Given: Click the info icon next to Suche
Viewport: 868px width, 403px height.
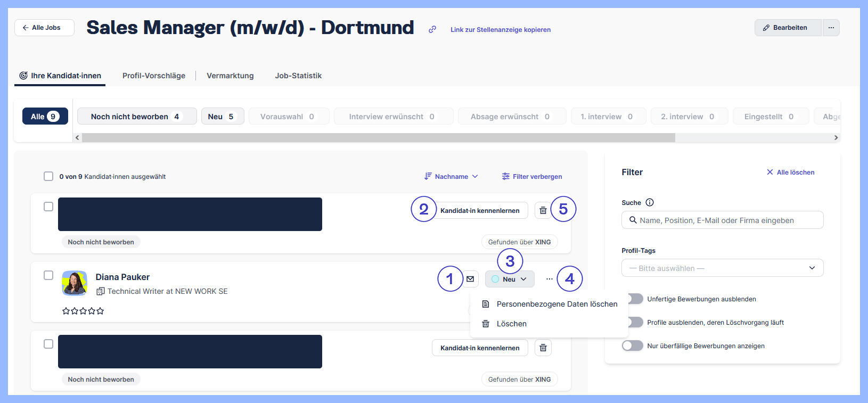Looking at the screenshot, I should coord(650,202).
